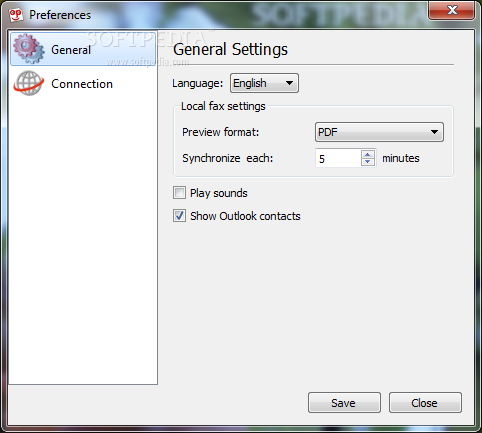The width and height of the screenshot is (482, 433).
Task: Switch to the Connection section
Action: point(83,84)
